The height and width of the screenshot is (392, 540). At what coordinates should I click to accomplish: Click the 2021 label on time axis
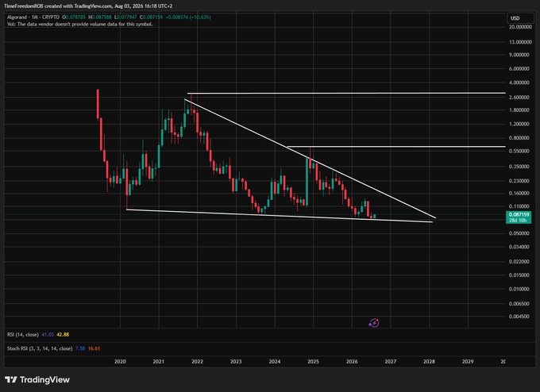coord(158,361)
